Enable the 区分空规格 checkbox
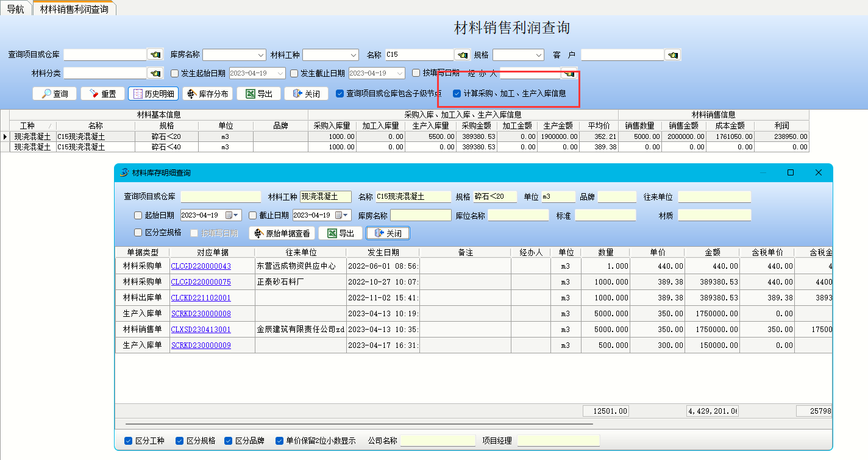The width and height of the screenshot is (868, 460). pyautogui.click(x=138, y=233)
